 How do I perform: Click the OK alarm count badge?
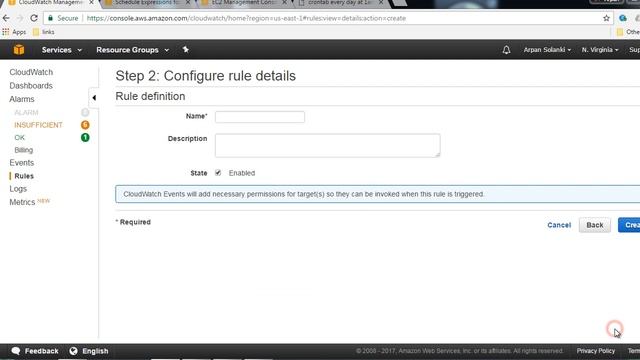point(85,138)
